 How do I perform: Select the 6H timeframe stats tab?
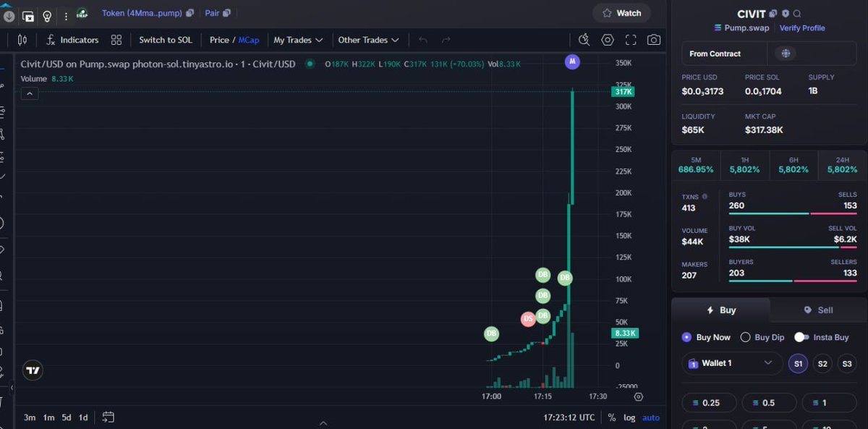coord(793,165)
